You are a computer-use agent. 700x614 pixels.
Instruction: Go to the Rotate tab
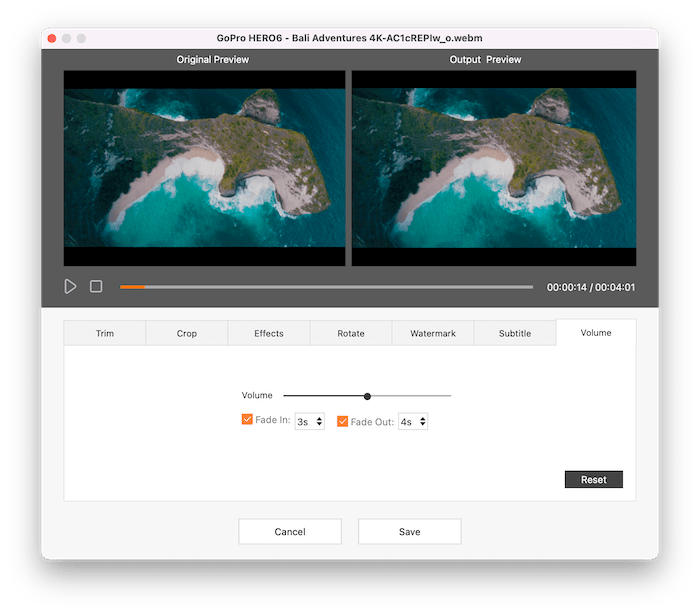point(351,333)
